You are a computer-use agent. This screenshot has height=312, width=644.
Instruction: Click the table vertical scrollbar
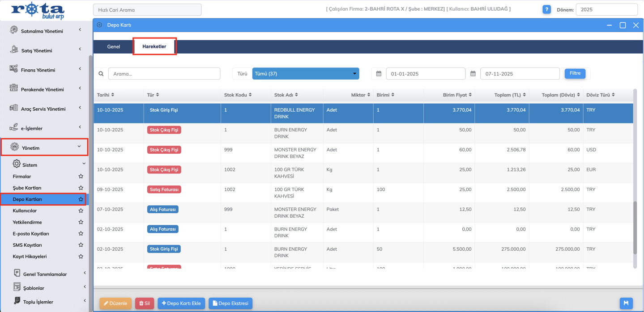click(x=635, y=228)
